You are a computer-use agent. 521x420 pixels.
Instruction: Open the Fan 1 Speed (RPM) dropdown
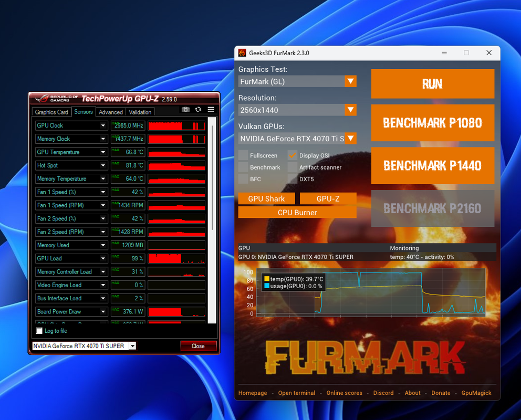pos(103,205)
